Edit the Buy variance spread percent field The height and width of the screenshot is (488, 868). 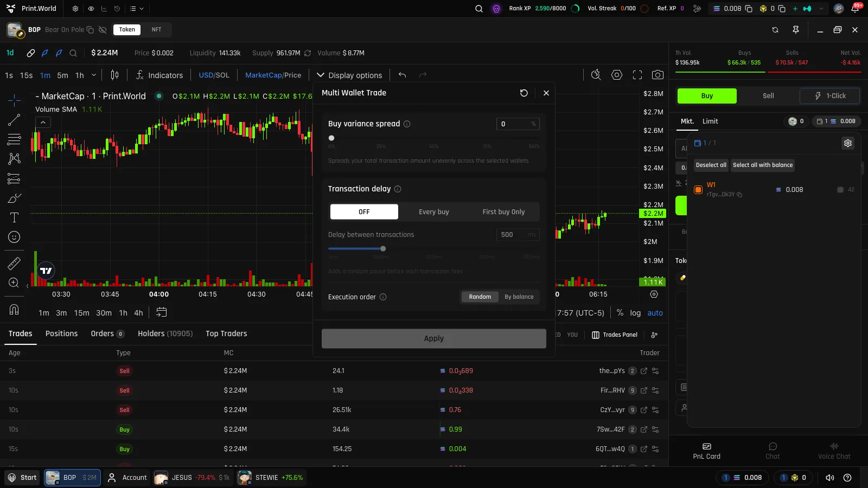(518, 124)
